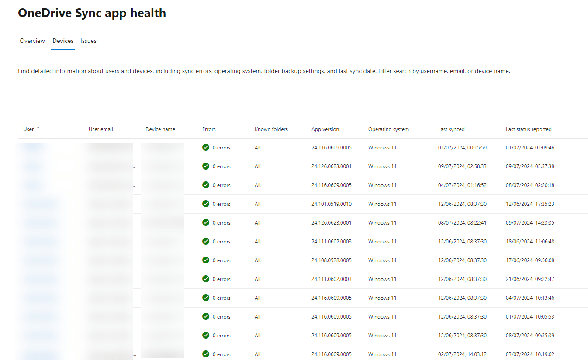The image size is (588, 364).
Task: Click last synced 04/07/2024, 01:16:52
Action: tap(462, 185)
